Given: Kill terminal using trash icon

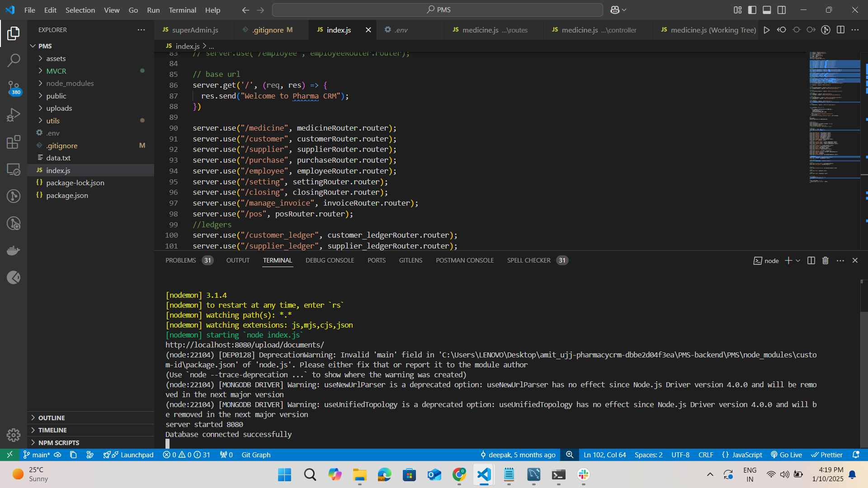Looking at the screenshot, I should coord(826,261).
